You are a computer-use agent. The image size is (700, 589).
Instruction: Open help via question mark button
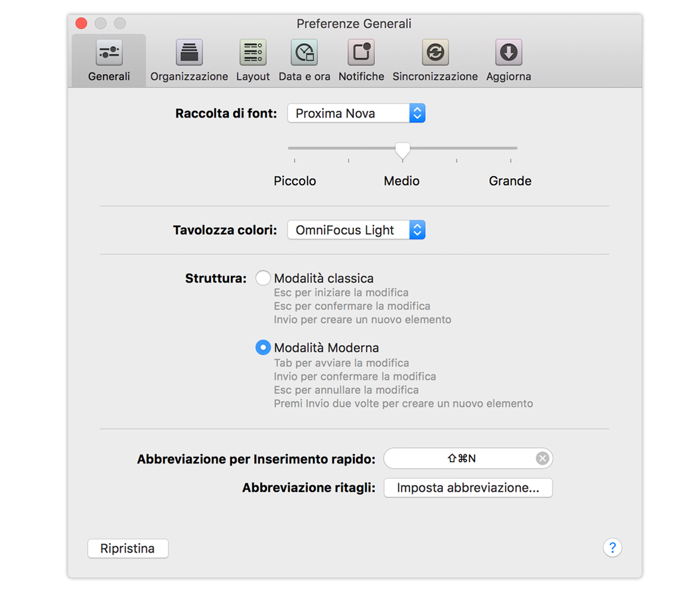tap(613, 547)
